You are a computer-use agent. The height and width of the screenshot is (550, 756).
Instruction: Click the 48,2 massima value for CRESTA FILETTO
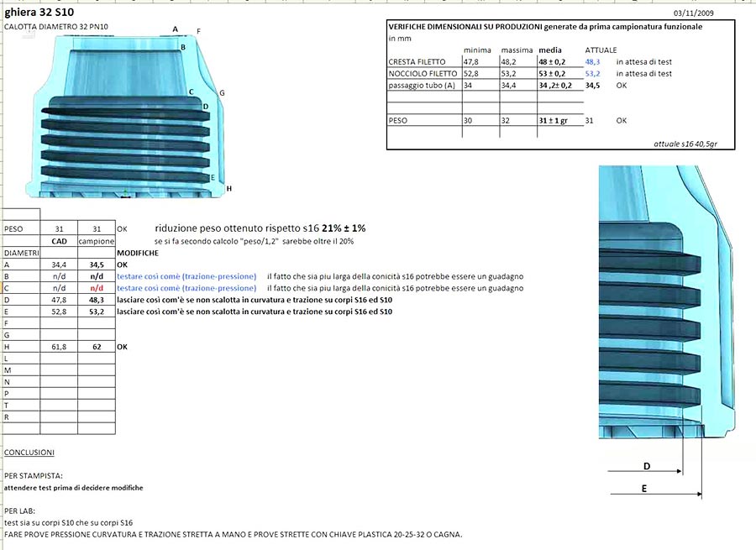(x=508, y=61)
